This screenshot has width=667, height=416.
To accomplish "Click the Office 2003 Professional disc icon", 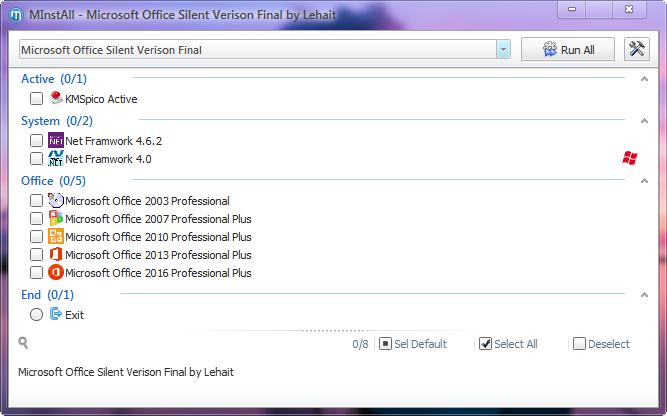I will point(56,200).
